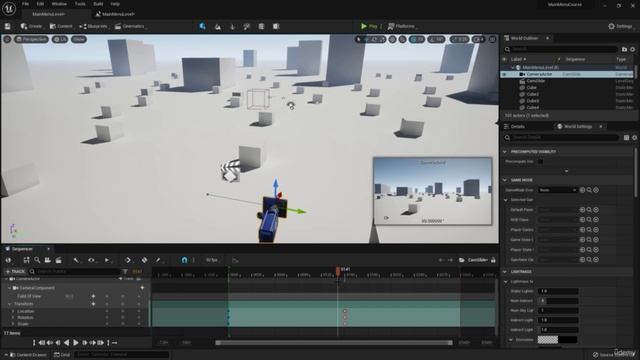Screen dimensions: 640x360
Task: Save the current level with the disk icon
Action: [7, 26]
